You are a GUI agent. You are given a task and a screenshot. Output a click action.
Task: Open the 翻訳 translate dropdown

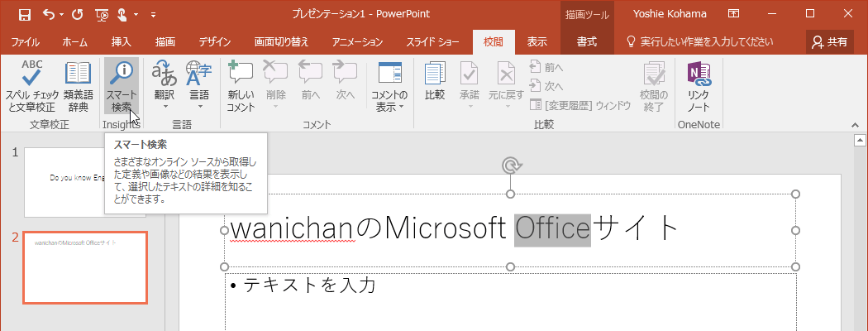(x=165, y=87)
